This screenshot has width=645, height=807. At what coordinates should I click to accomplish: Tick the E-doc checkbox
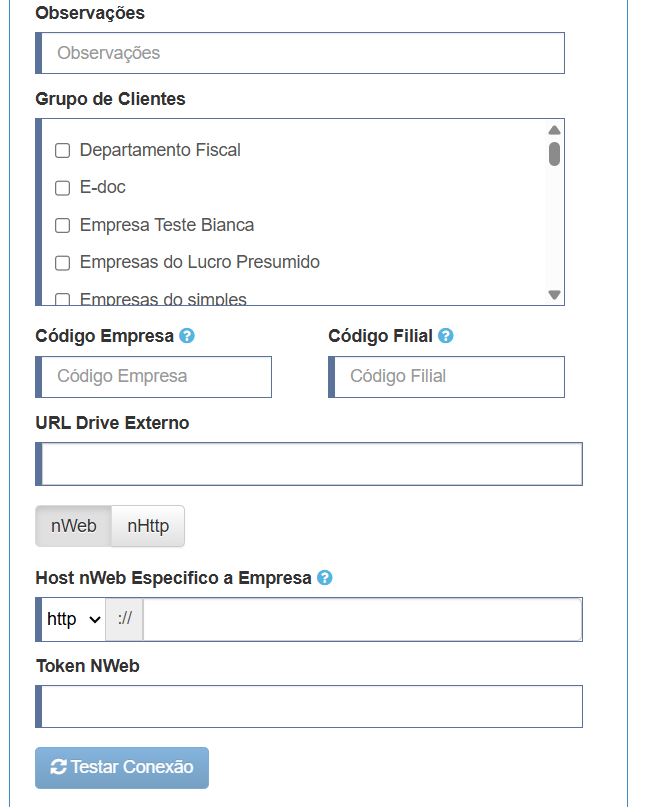pyautogui.click(x=62, y=188)
